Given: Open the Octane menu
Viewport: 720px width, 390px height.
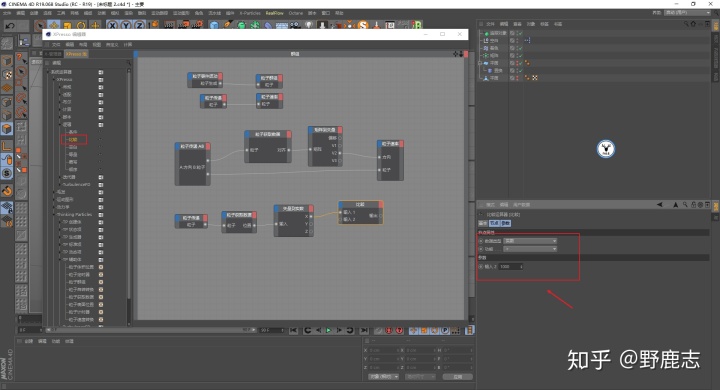Looking at the screenshot, I should click(296, 13).
